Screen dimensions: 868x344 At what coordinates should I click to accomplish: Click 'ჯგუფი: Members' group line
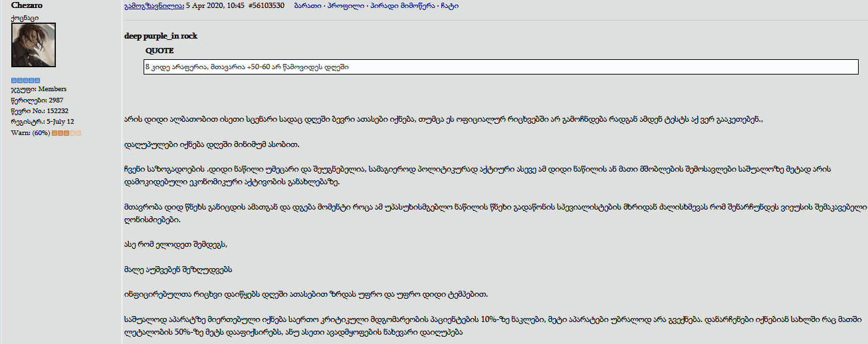(39, 89)
